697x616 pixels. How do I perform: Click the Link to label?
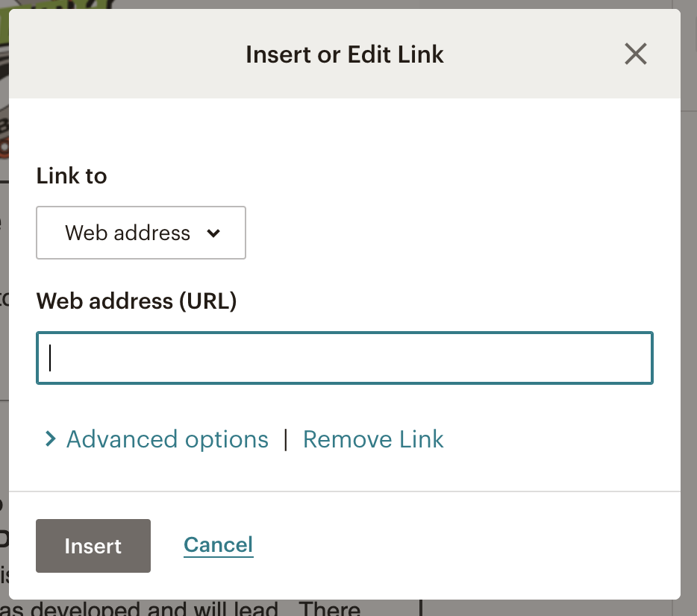[x=72, y=175]
